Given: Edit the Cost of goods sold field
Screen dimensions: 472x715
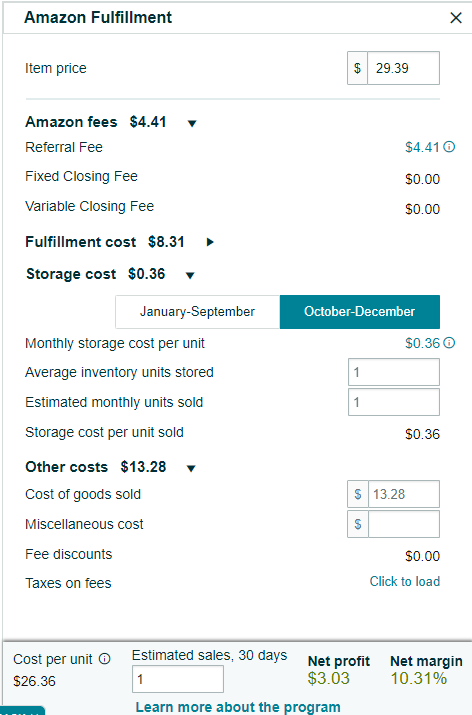Looking at the screenshot, I should click(404, 494).
